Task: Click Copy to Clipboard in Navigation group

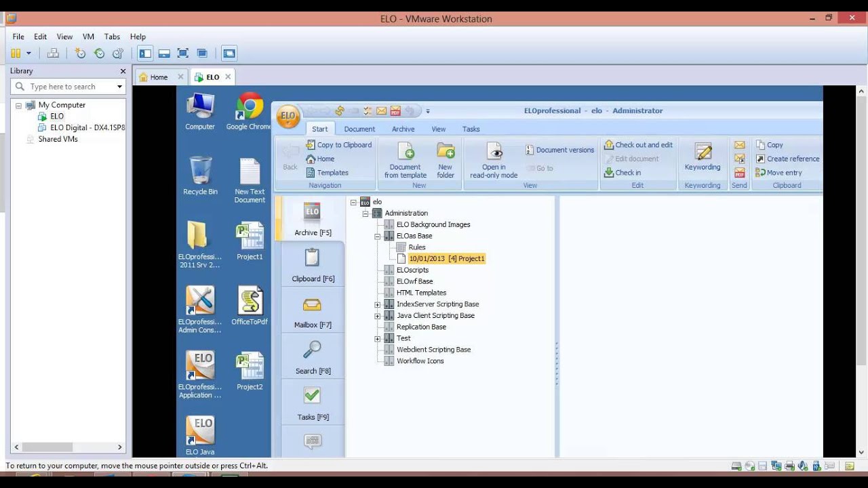Action: (x=338, y=145)
